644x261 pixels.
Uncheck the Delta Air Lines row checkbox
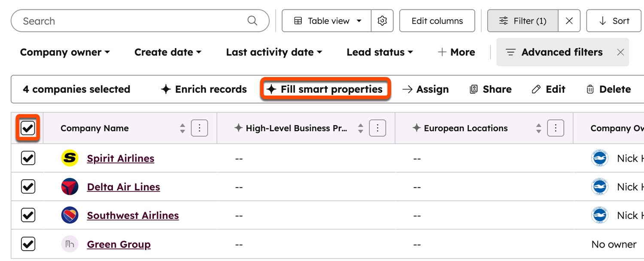click(27, 187)
